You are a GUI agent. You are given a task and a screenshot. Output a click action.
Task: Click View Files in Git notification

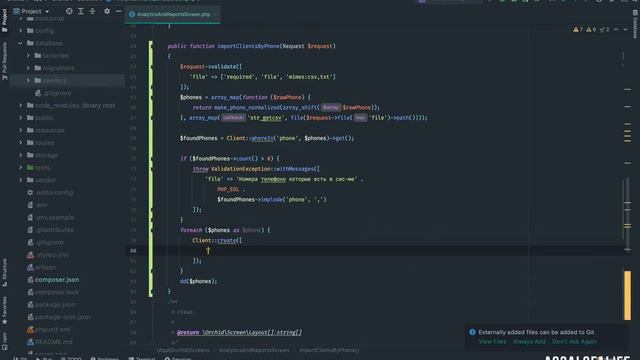[492, 341]
